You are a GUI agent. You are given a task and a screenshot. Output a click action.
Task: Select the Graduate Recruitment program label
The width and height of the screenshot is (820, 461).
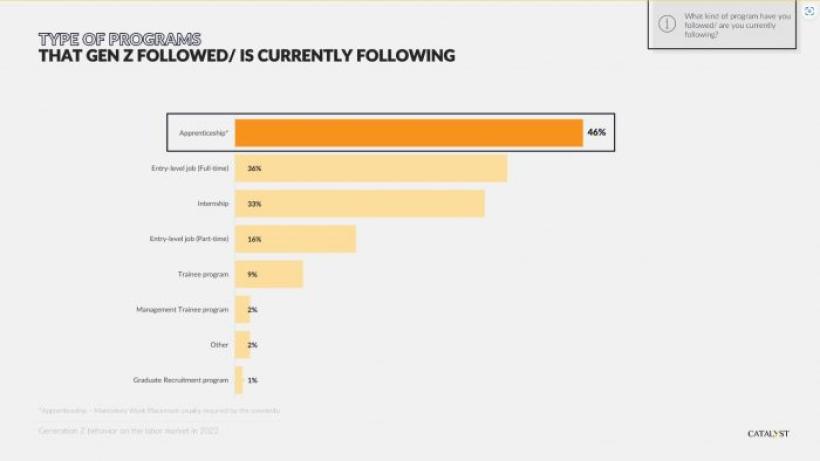[x=181, y=380]
